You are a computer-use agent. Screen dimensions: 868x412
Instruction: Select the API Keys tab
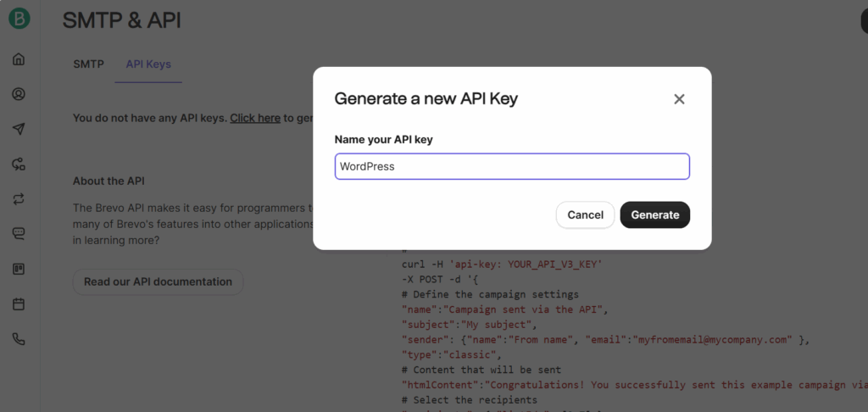click(x=148, y=64)
